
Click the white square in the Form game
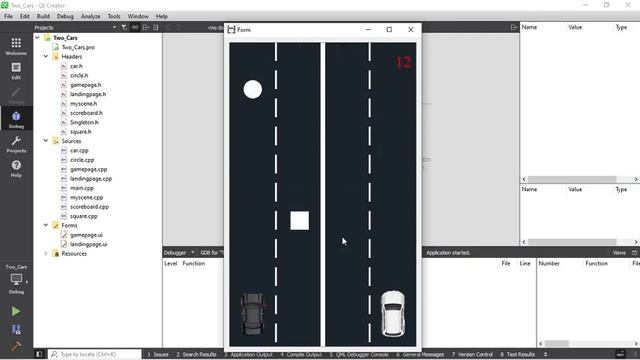tap(300, 221)
